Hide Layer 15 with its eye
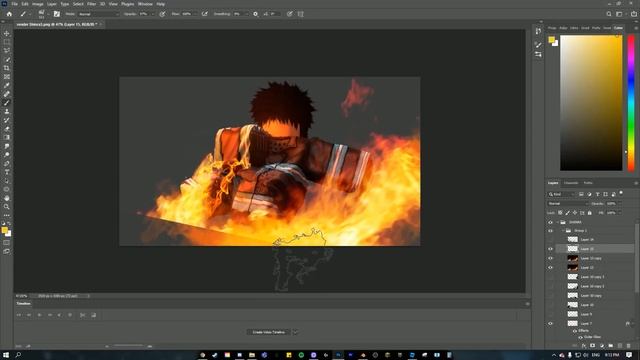640x360 pixels. [550, 249]
